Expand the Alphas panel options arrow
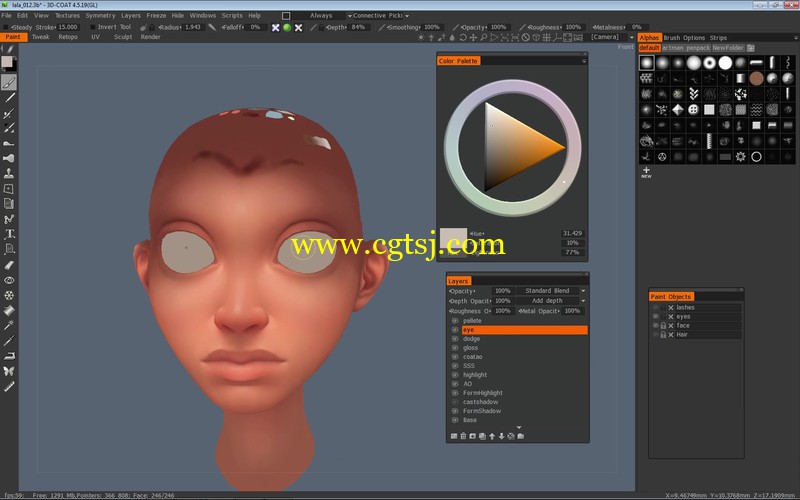This screenshot has width=800, height=500. [x=795, y=38]
